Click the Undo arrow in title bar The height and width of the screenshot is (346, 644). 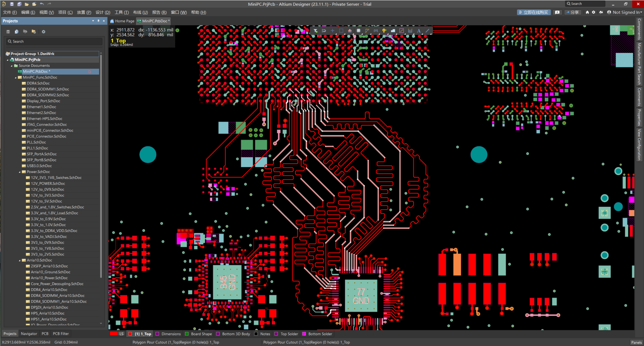[x=42, y=4]
